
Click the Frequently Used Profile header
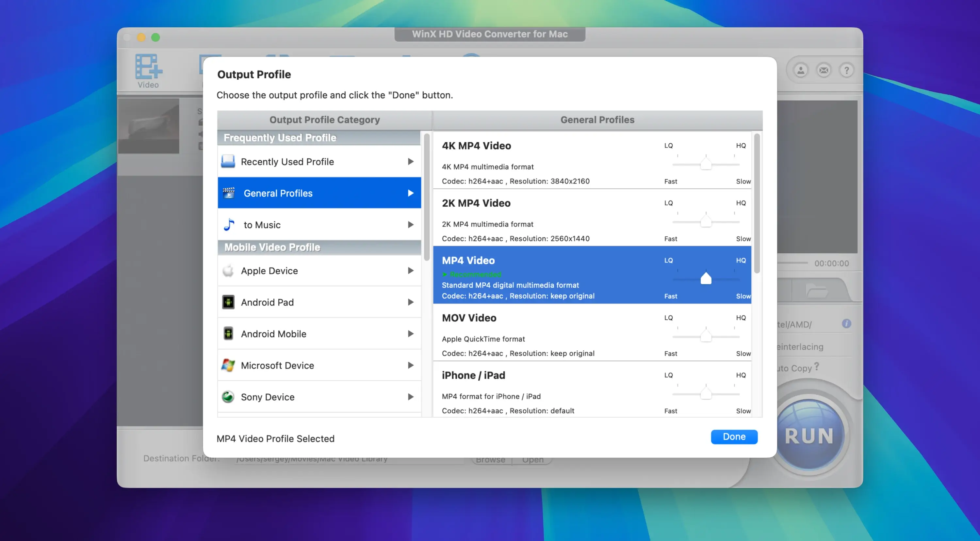(x=319, y=138)
